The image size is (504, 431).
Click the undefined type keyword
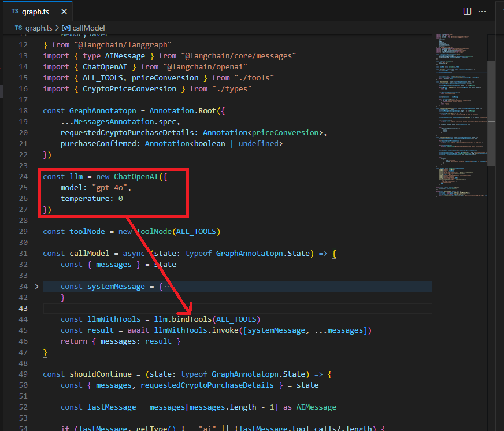click(x=258, y=143)
